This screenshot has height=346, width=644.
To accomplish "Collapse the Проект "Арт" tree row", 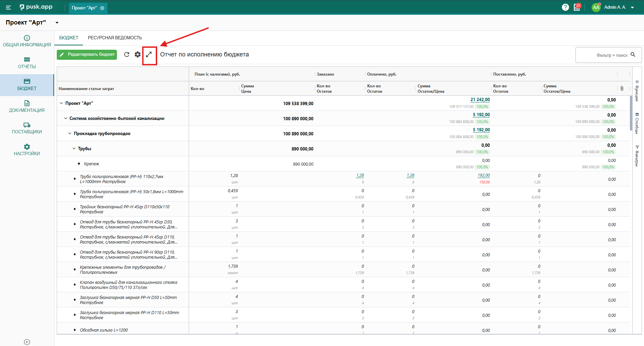I will 61,103.
